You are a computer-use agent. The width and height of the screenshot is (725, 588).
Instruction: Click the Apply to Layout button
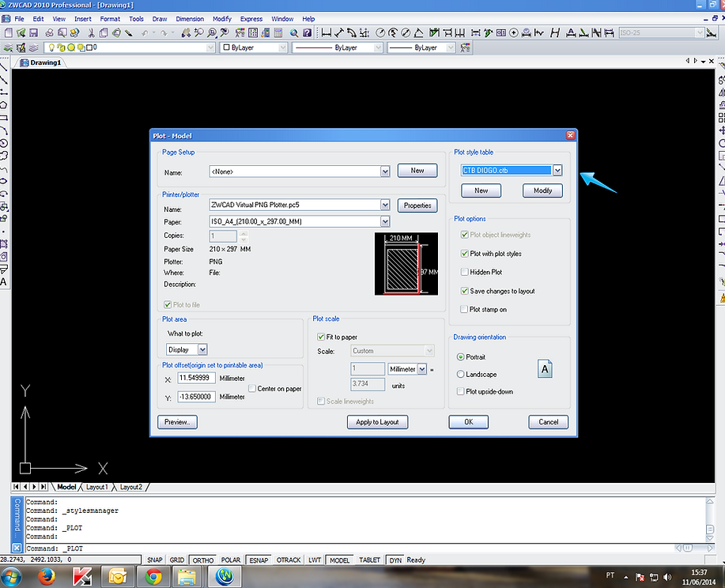(377, 422)
